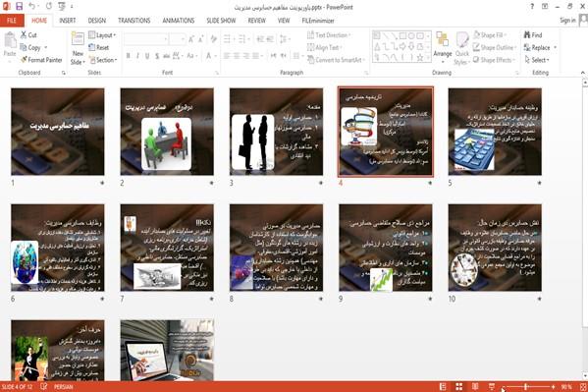588x392 pixels.
Task: Toggle the Bullets list button
Action: (227, 38)
